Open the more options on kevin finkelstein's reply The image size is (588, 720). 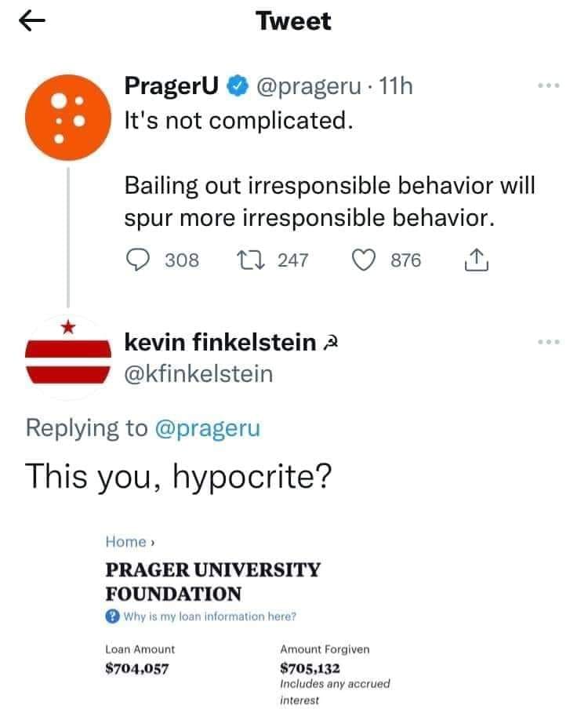(x=549, y=343)
